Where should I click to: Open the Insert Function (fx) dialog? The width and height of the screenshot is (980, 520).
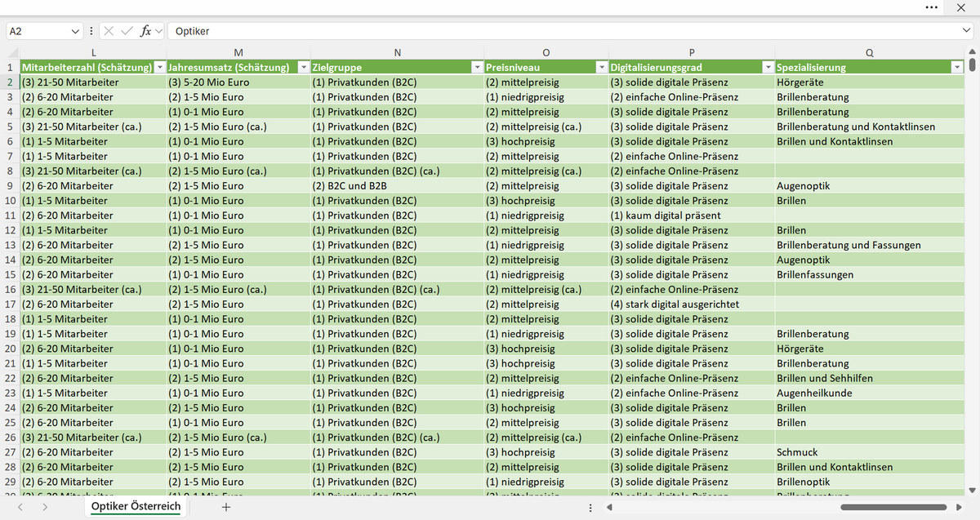tap(145, 31)
